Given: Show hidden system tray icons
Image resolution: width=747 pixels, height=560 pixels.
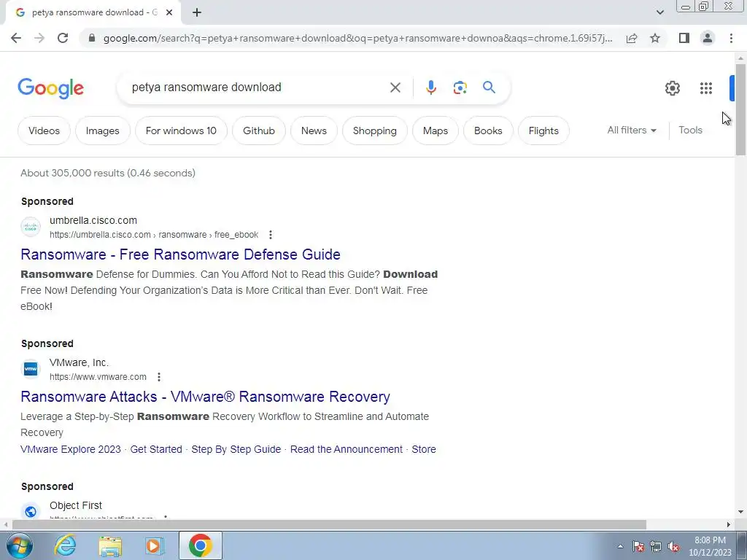Looking at the screenshot, I should [x=620, y=546].
